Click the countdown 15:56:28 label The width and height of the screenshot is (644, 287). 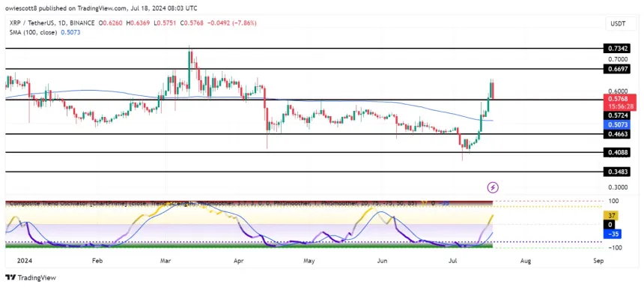620,106
